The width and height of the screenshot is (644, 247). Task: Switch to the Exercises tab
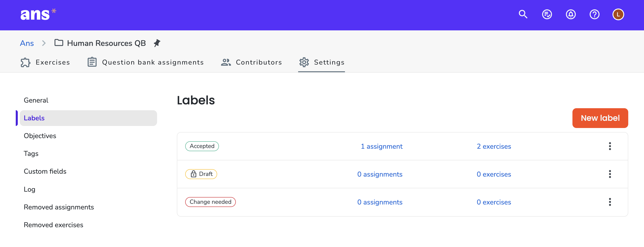tap(45, 62)
